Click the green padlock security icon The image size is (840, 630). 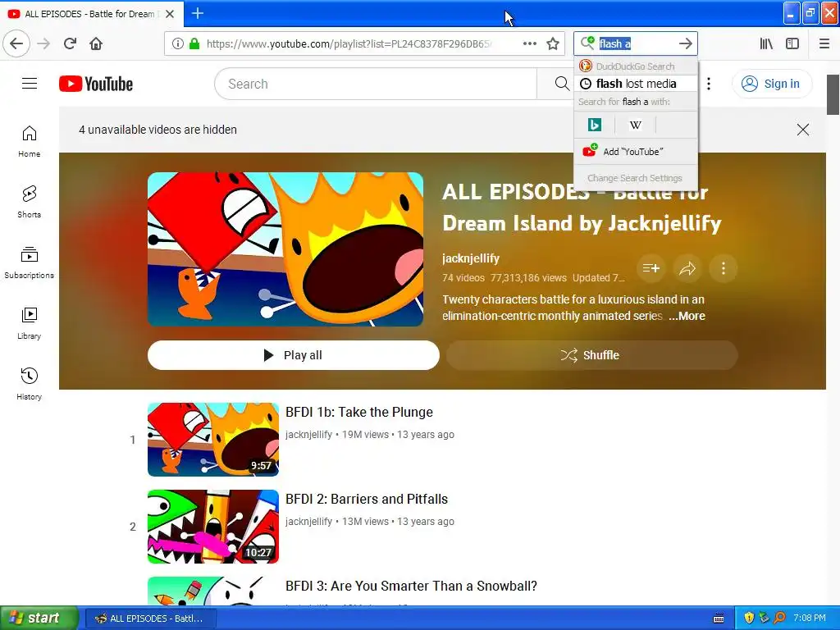[x=194, y=43]
